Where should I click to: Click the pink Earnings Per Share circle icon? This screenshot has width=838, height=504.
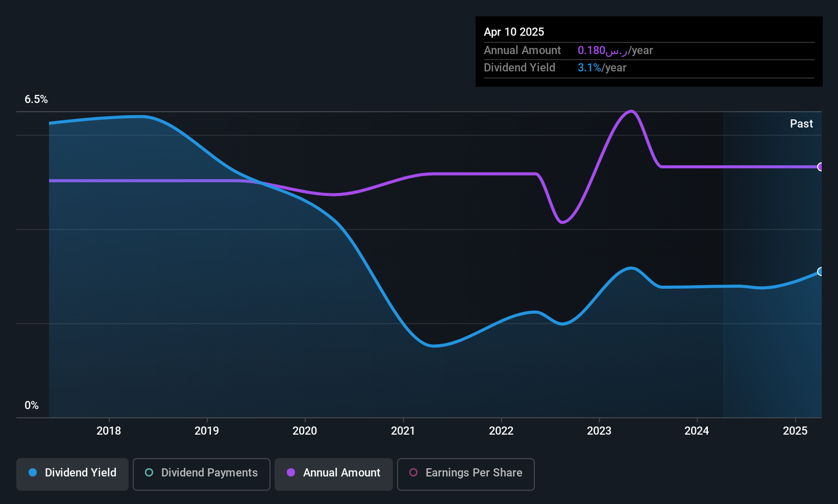pos(413,472)
